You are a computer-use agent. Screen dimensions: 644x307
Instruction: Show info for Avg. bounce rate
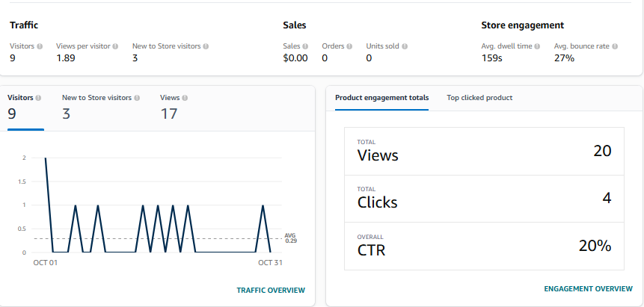[615, 46]
